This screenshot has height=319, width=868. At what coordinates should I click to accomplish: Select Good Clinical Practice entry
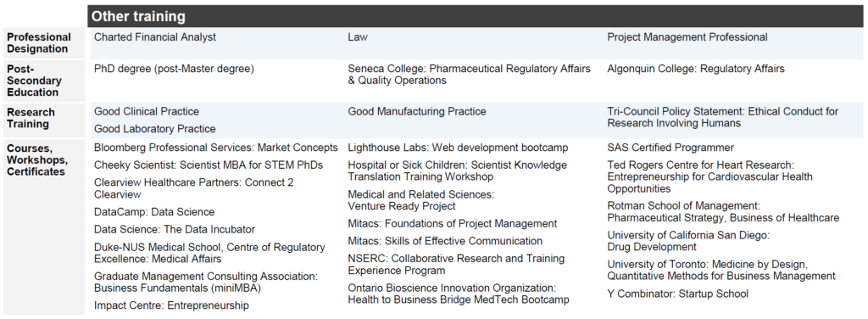tap(146, 111)
